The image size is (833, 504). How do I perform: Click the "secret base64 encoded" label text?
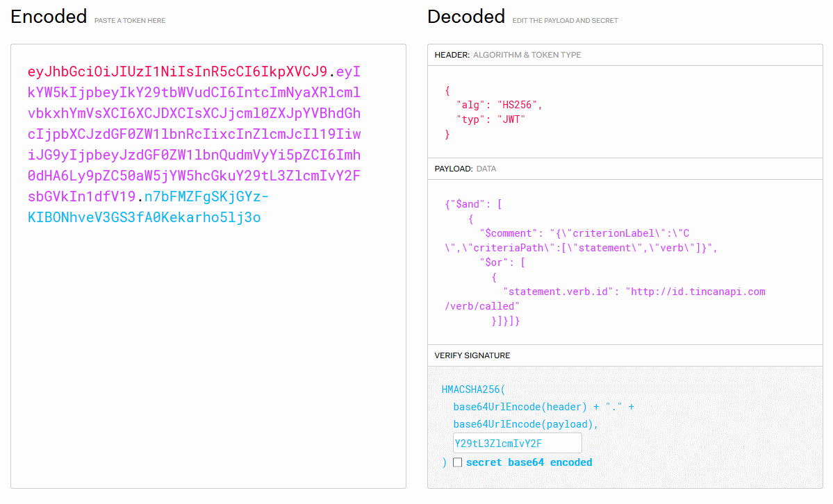coord(529,462)
